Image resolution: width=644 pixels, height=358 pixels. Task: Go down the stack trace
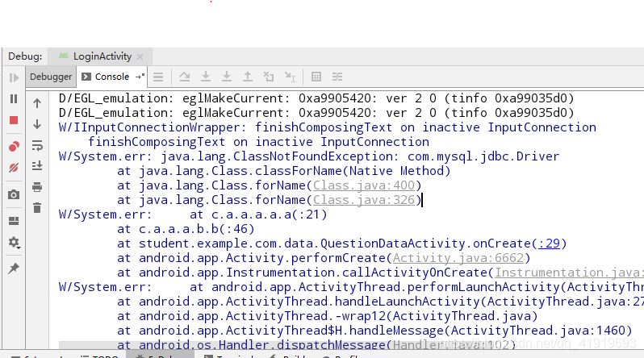[x=37, y=124]
